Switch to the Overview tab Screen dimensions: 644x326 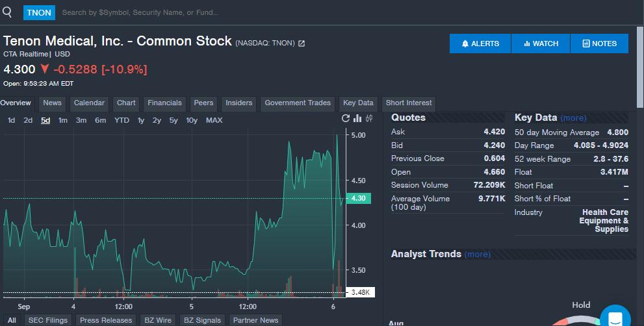coord(16,103)
